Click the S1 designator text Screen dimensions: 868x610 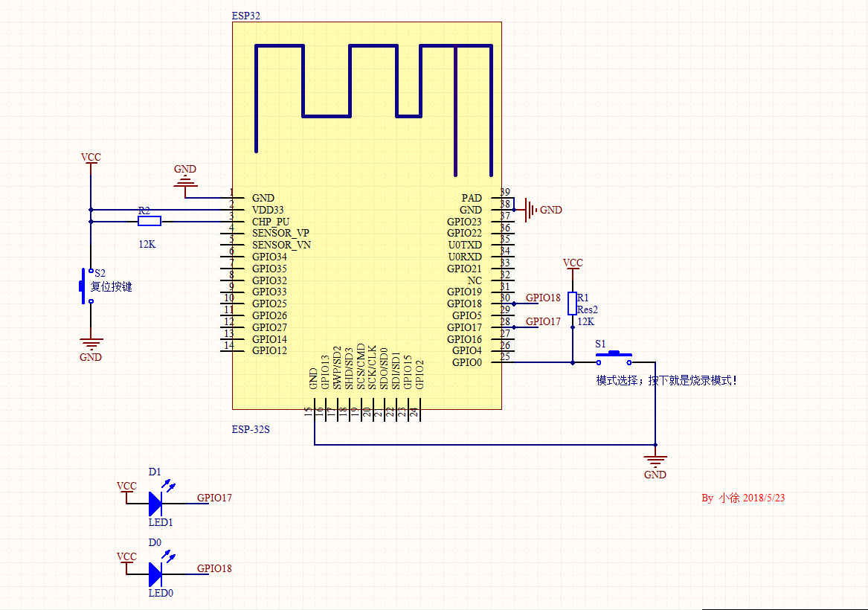click(601, 344)
